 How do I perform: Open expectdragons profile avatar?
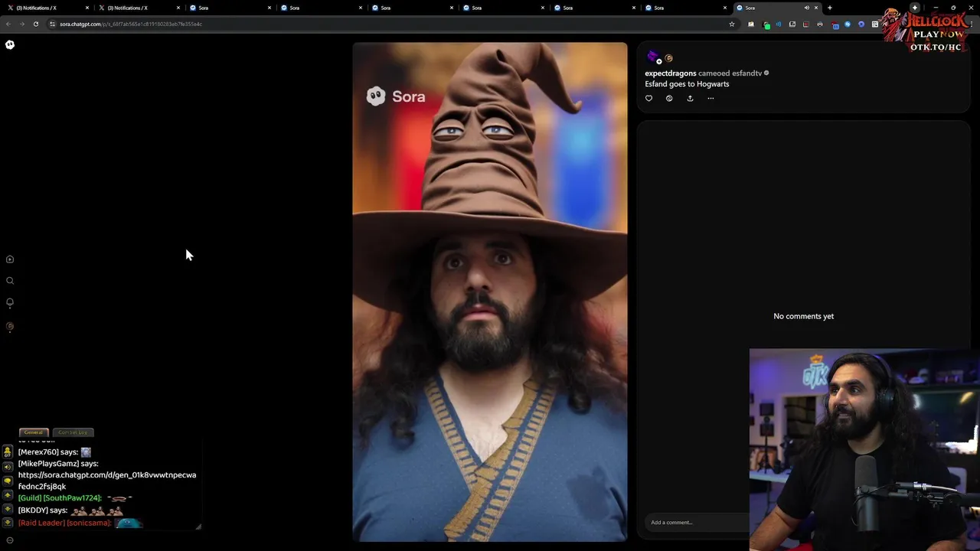point(652,56)
